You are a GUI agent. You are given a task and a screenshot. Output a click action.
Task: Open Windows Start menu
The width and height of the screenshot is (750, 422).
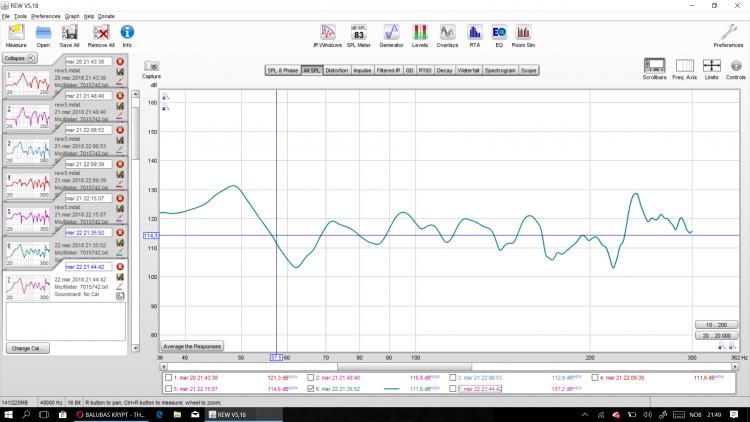click(x=8, y=414)
